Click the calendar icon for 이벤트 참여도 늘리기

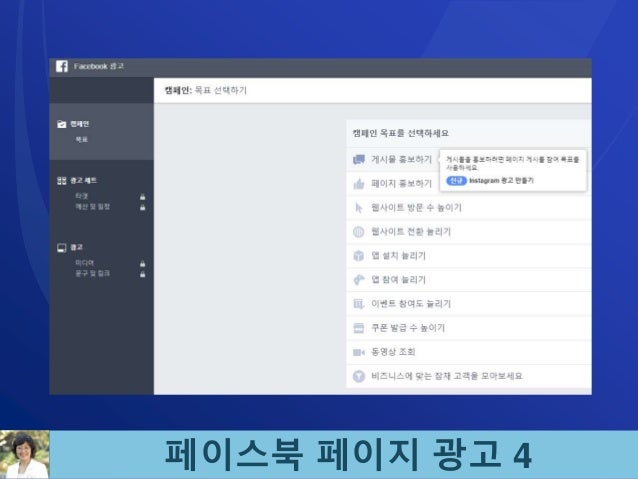358,304
